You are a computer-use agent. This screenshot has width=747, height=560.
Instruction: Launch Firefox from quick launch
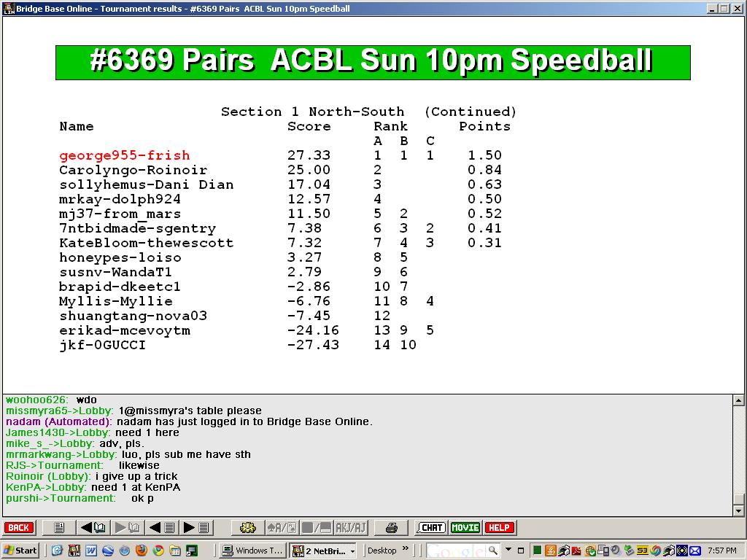[x=142, y=551]
